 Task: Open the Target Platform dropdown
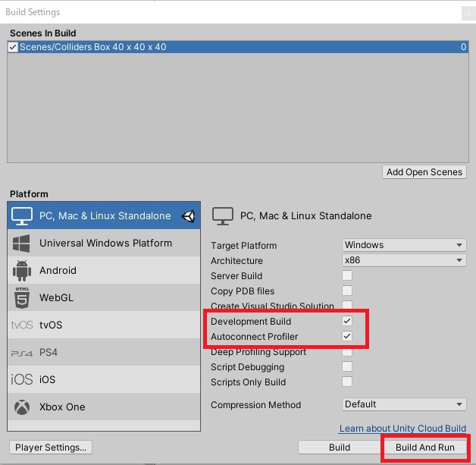tap(404, 245)
